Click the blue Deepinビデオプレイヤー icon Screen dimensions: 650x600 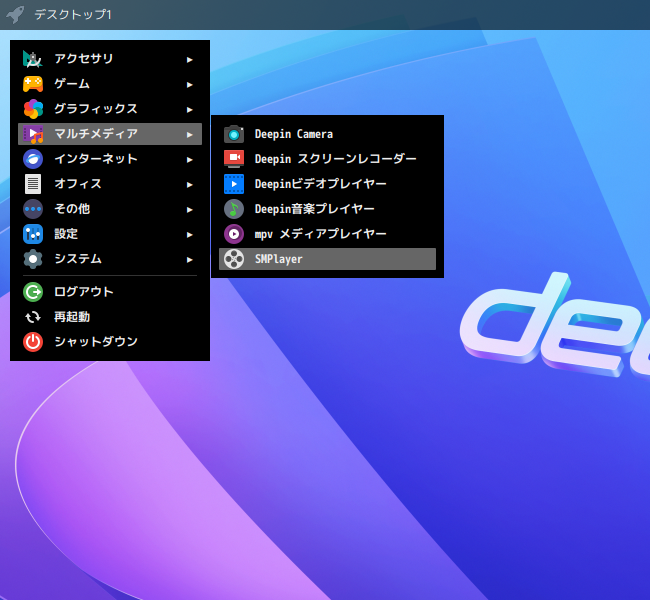point(234,184)
